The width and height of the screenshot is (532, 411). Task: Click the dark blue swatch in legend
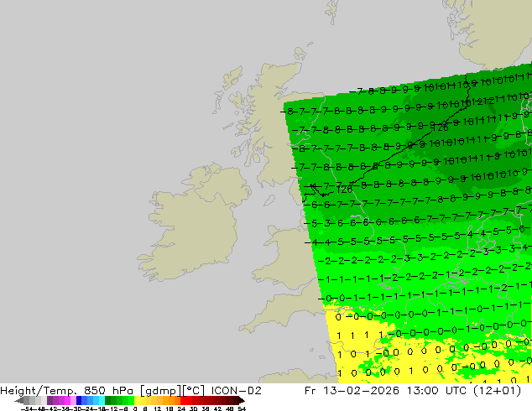(x=79, y=400)
